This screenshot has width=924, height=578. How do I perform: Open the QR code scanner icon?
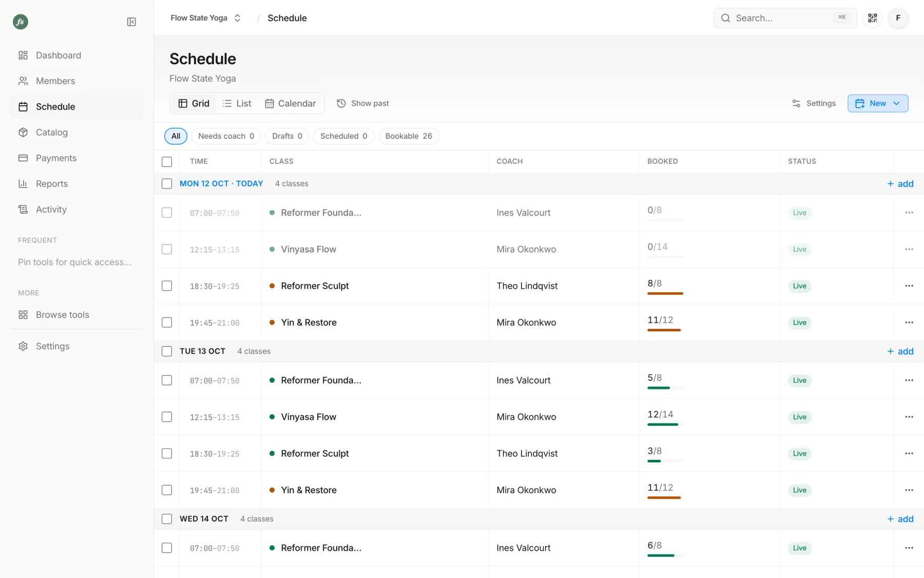click(873, 18)
